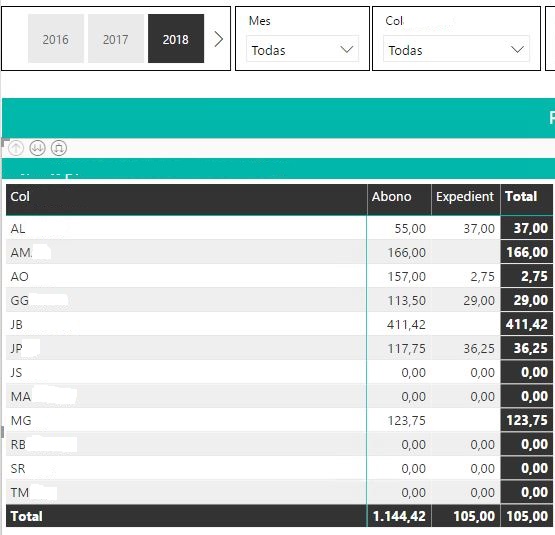
Task: Select the RB row label
Action: (x=18, y=444)
